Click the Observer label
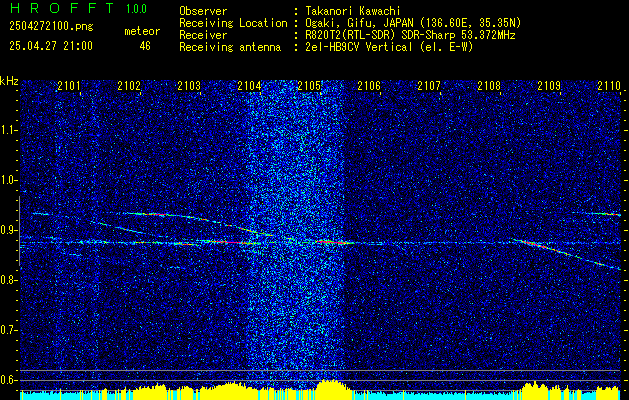629x400 pixels. coord(203,11)
